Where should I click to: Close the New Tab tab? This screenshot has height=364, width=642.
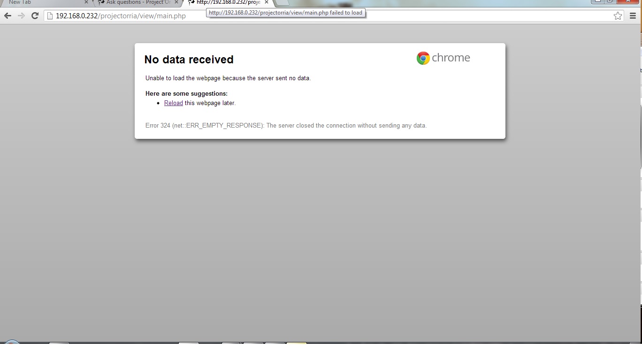pyautogui.click(x=86, y=2)
